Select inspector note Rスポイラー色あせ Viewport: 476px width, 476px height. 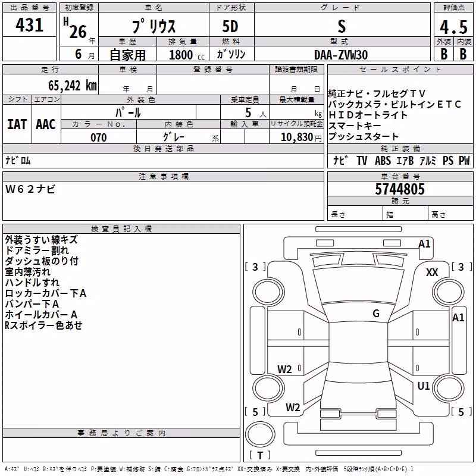(43, 325)
